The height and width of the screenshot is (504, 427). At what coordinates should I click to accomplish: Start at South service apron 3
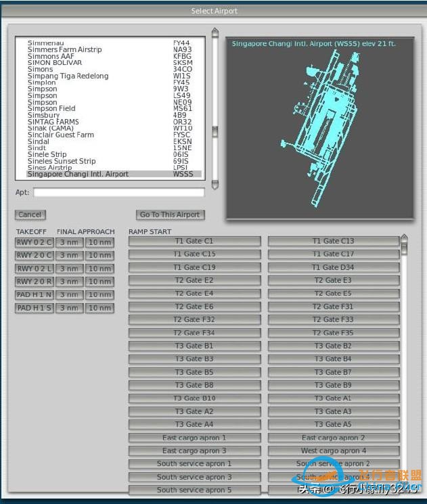coord(194,478)
